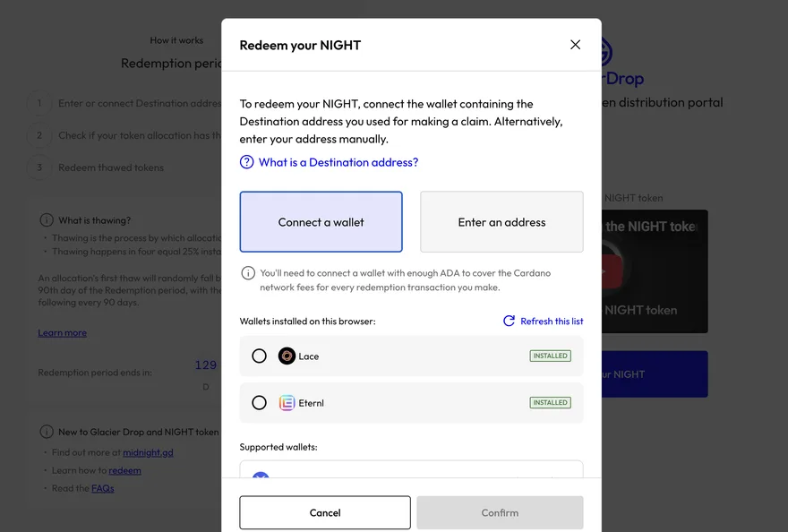Click the Lace wallet logo icon
This screenshot has height=532, width=788.
(x=287, y=356)
